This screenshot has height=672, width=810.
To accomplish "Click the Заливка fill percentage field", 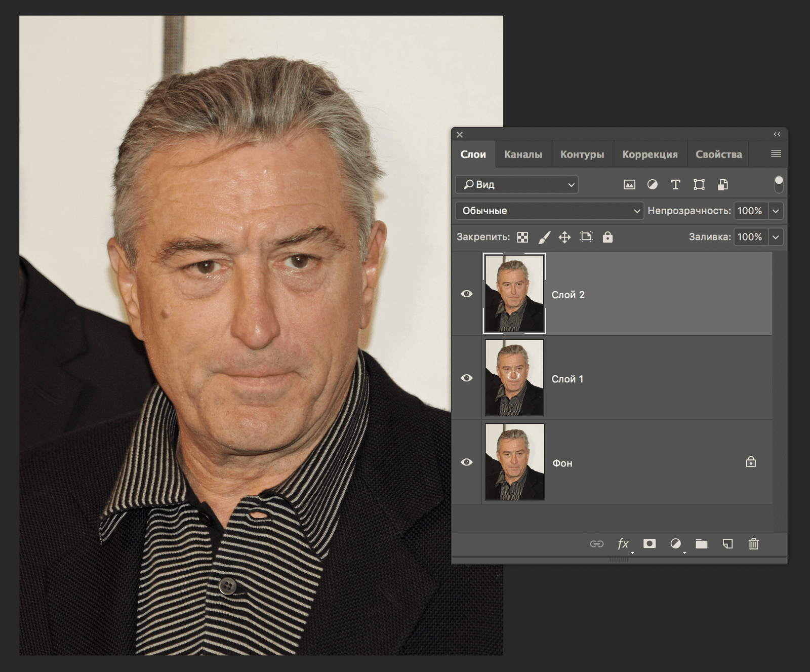I will pos(750,237).
